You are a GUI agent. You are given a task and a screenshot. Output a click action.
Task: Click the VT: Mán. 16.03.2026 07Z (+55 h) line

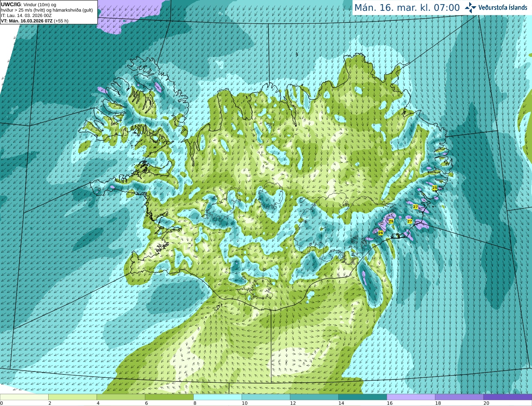pos(34,21)
